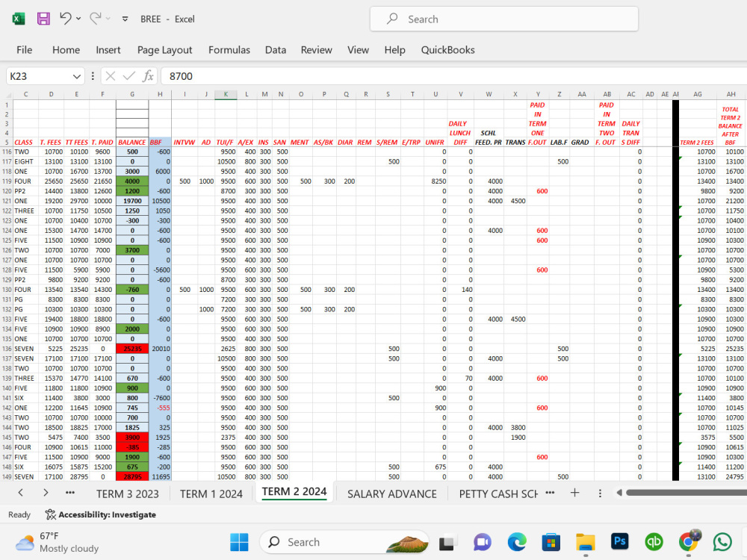This screenshot has width=747, height=560.
Task: Select column G header
Action: [132, 94]
